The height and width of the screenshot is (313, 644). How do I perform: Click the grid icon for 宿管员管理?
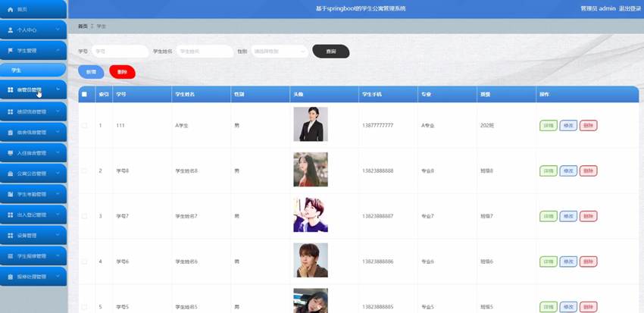(11, 89)
